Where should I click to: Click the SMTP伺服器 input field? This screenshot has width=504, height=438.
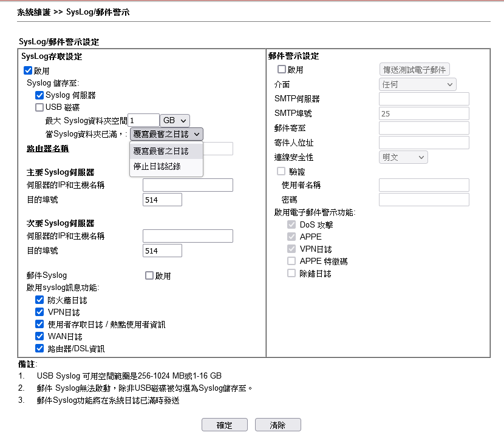pyautogui.click(x=424, y=99)
